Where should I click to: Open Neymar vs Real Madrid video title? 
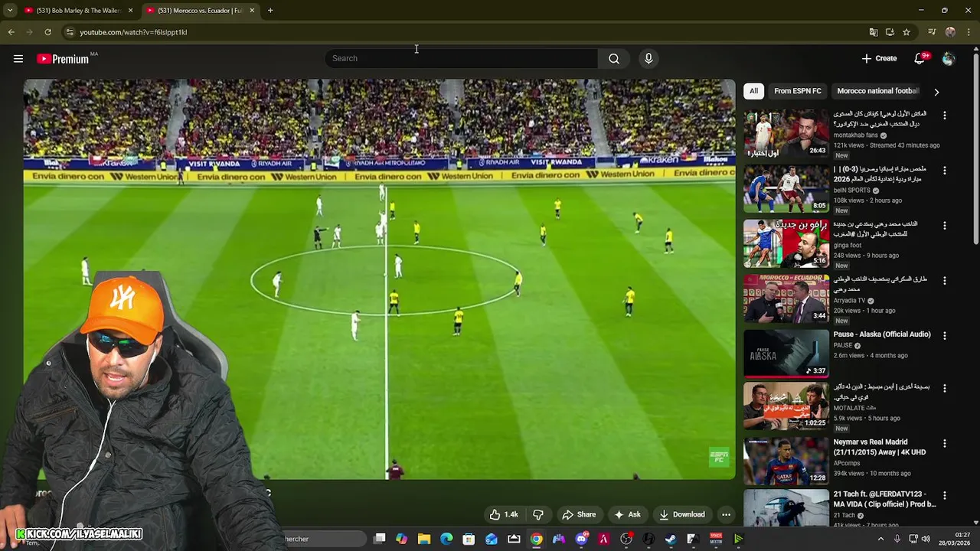880,447
